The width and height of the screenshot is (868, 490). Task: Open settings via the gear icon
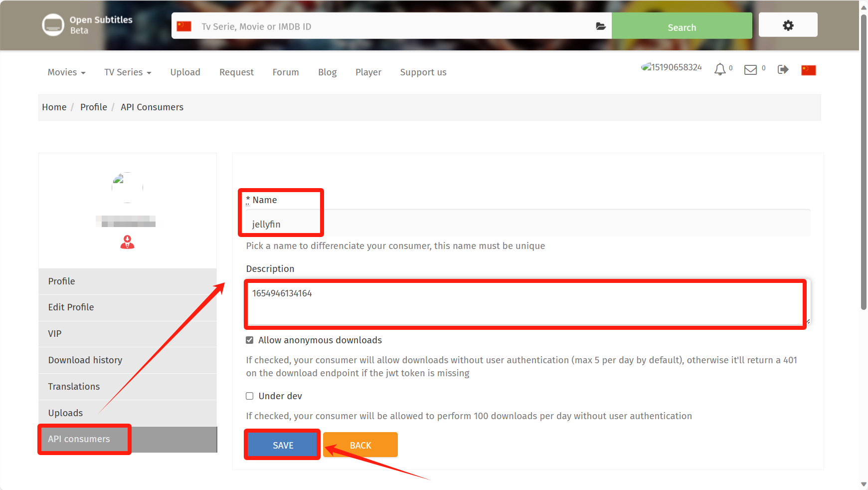(x=788, y=25)
